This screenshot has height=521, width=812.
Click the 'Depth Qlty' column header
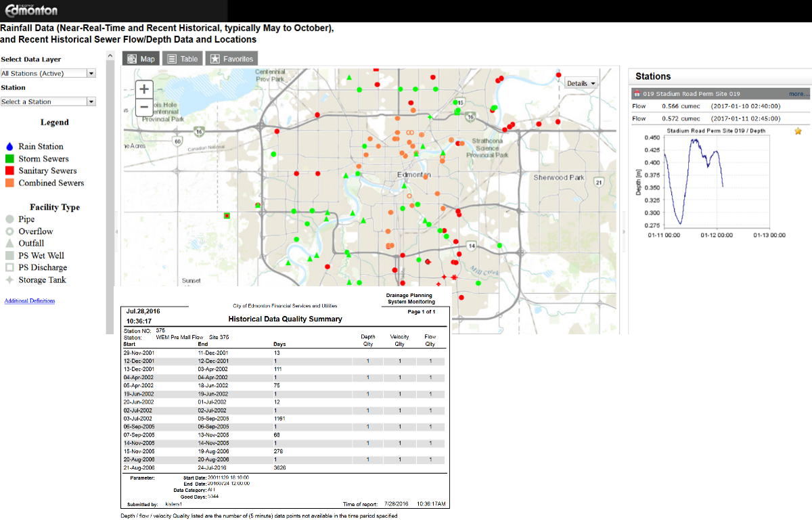(x=368, y=340)
